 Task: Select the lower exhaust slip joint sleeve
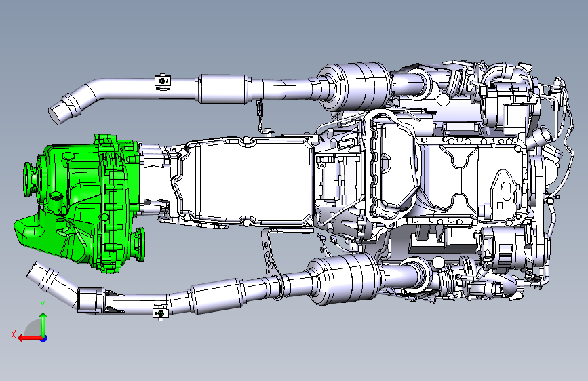(90, 299)
